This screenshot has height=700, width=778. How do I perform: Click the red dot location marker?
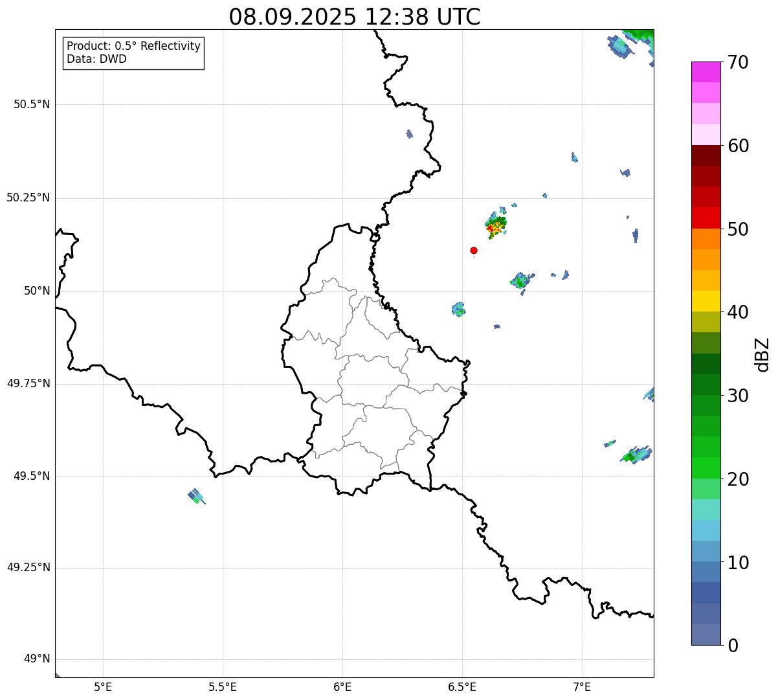pos(474,251)
